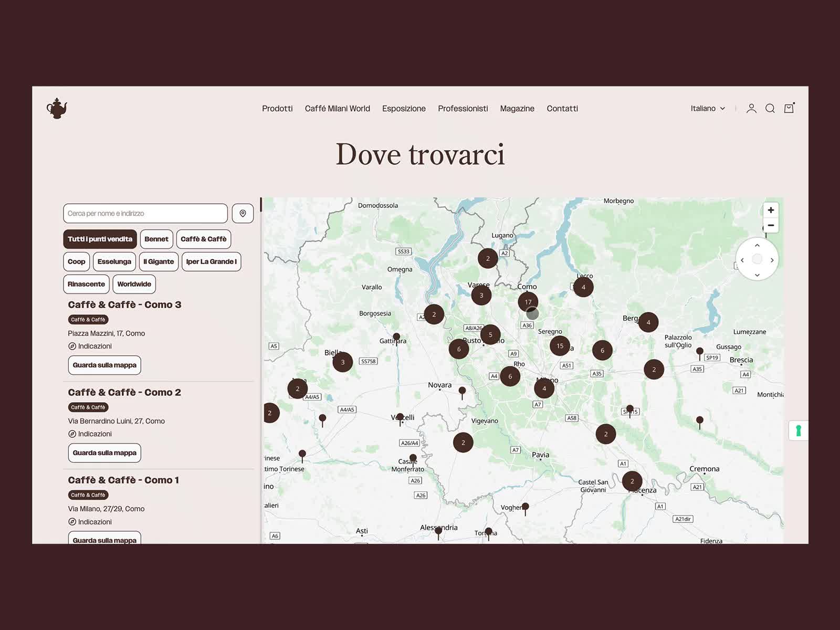Expand the Como cluster of 17 stores
Image resolution: width=840 pixels, height=630 pixels.
pos(528,301)
